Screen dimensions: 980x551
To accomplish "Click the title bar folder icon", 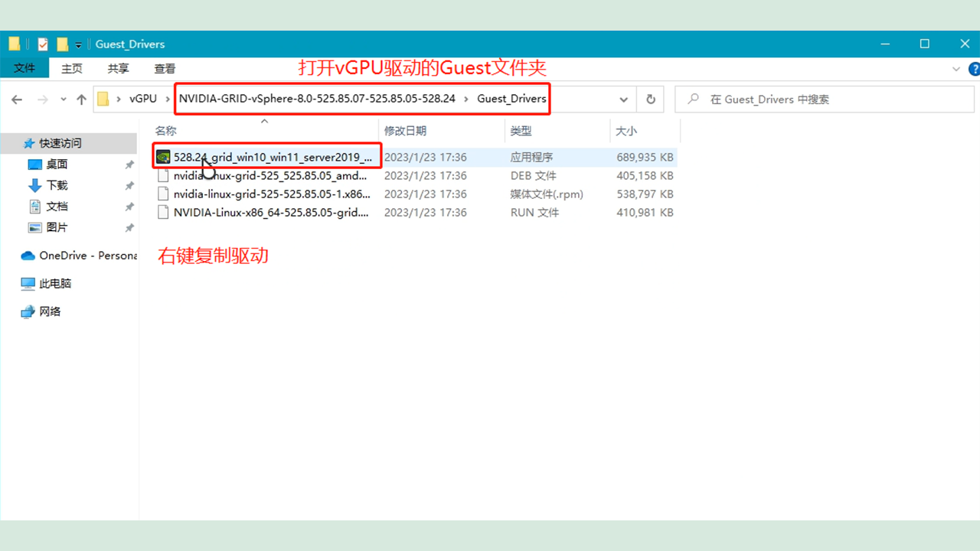I will pos(15,44).
